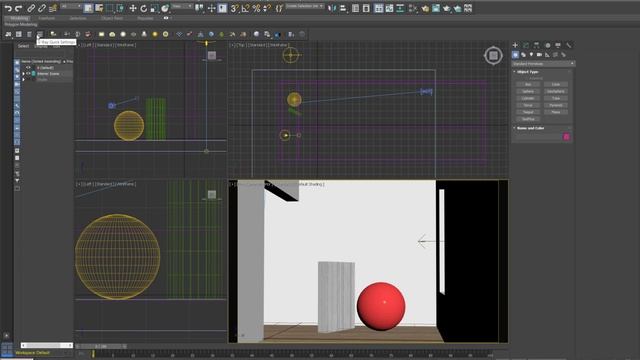Screen dimensions: 640x360
Task: Switch to the Modeling ribbon tab
Action: coord(19,18)
